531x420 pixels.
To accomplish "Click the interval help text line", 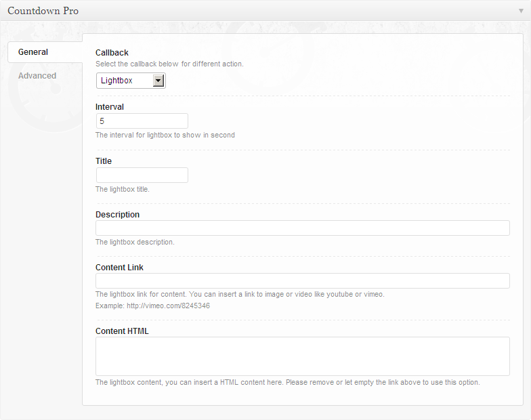I will (165, 135).
